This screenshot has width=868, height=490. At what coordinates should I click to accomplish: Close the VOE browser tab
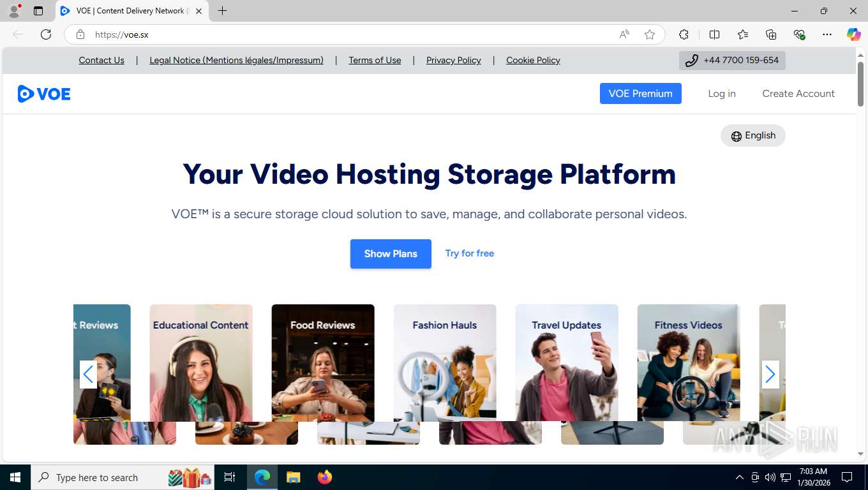coord(198,11)
